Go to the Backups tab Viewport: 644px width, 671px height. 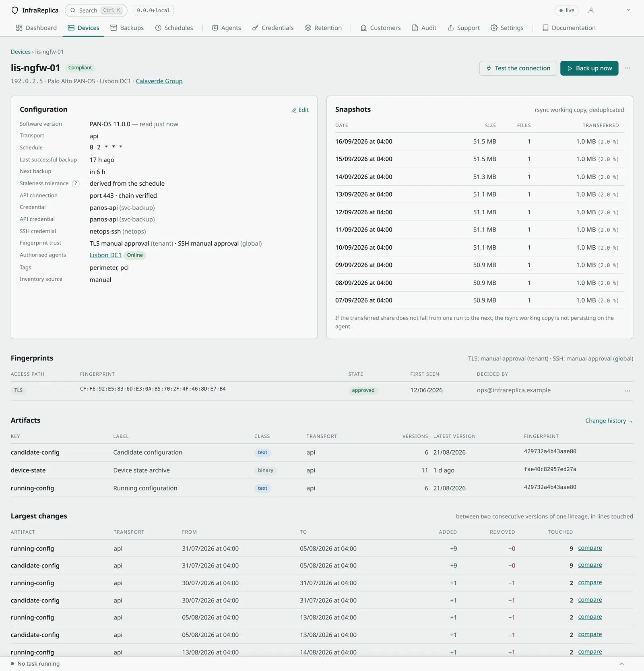127,28
